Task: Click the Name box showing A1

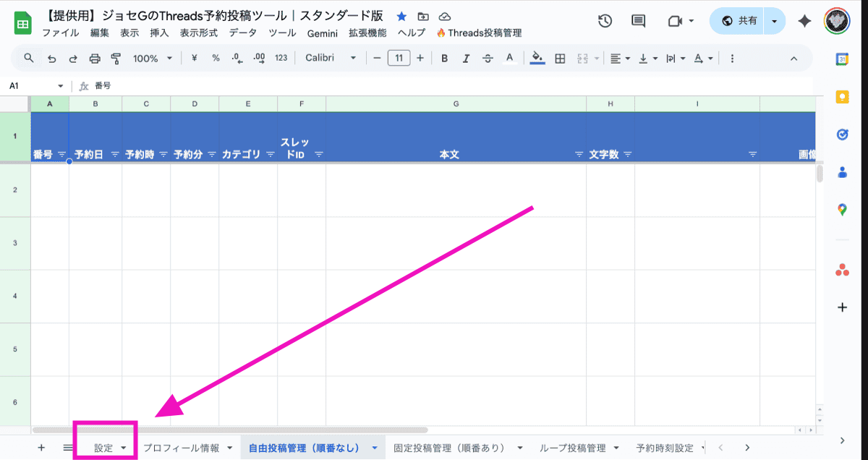Action: coord(37,85)
